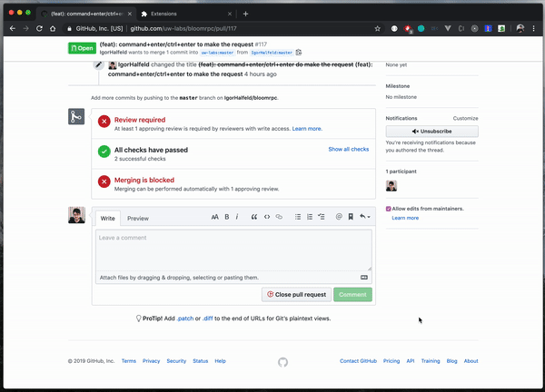The height and width of the screenshot is (392, 545).
Task: Open the .diff link in ProTip
Action: [207, 318]
